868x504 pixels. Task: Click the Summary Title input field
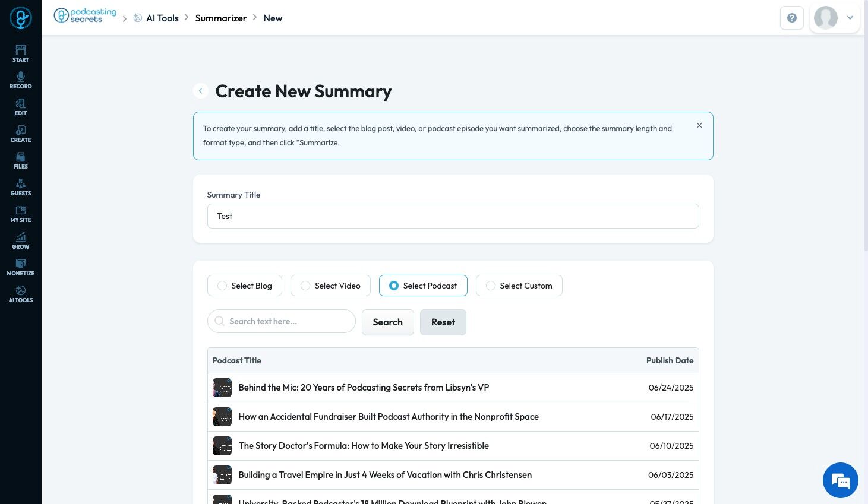click(x=453, y=216)
